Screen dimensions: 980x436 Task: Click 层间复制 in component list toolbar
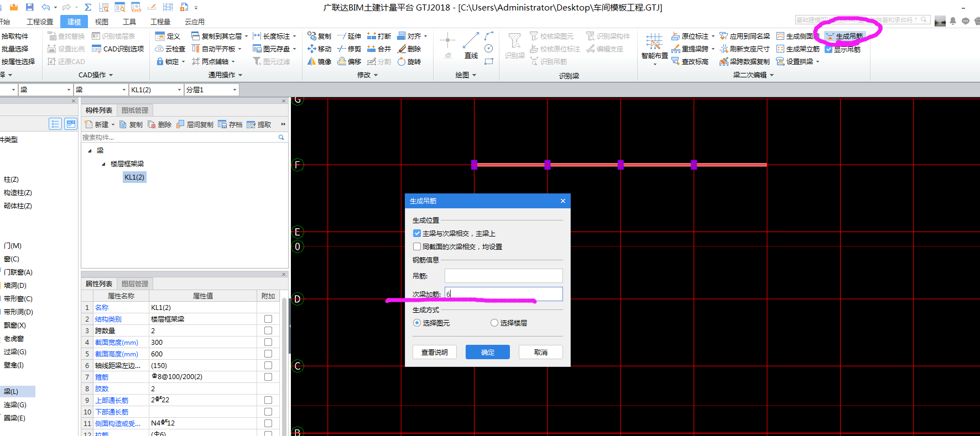point(195,124)
